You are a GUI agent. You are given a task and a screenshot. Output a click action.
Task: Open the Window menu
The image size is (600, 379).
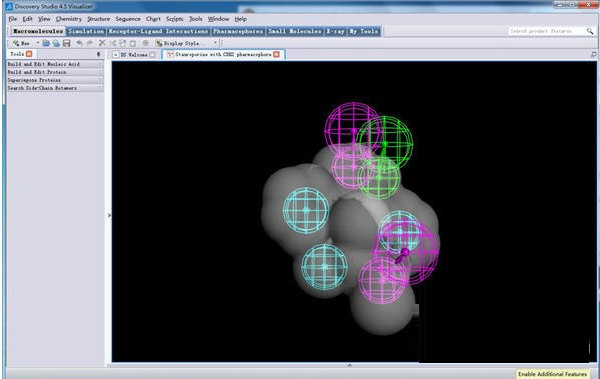click(x=218, y=19)
